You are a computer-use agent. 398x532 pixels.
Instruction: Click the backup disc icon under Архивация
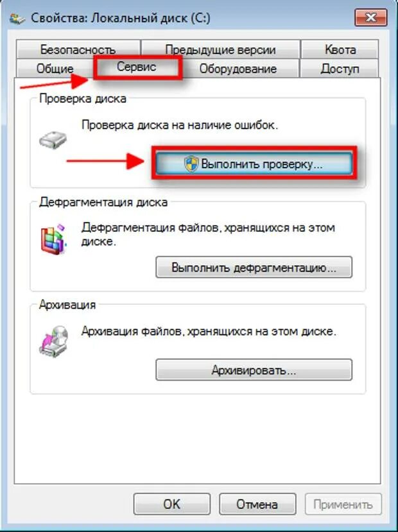point(54,341)
